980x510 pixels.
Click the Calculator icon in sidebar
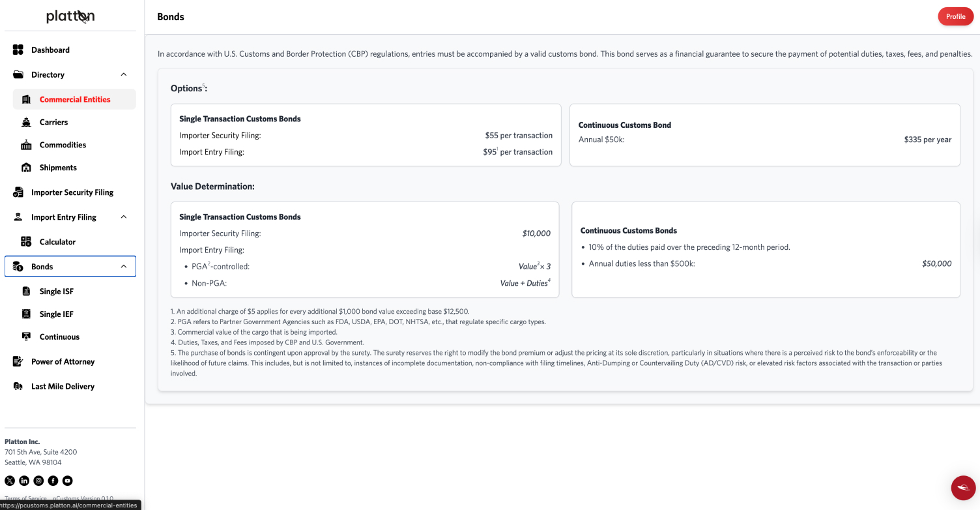[x=26, y=242]
